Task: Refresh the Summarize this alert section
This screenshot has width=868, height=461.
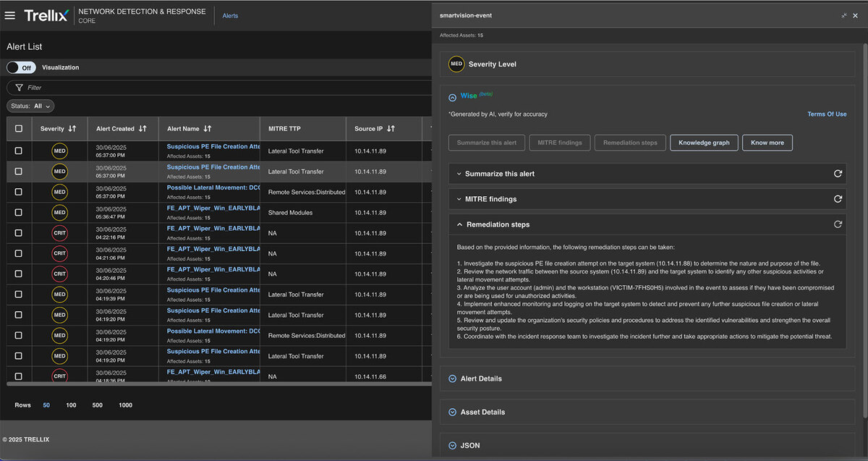Action: tap(838, 174)
